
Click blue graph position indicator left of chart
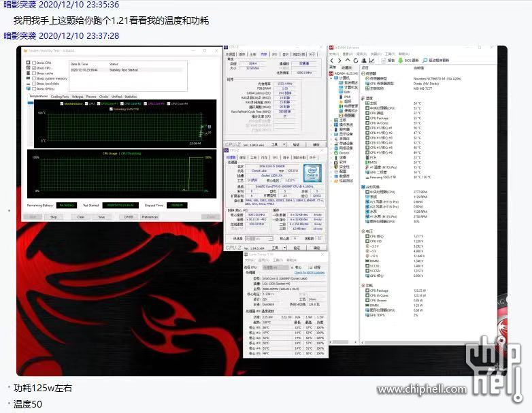pos(30,103)
